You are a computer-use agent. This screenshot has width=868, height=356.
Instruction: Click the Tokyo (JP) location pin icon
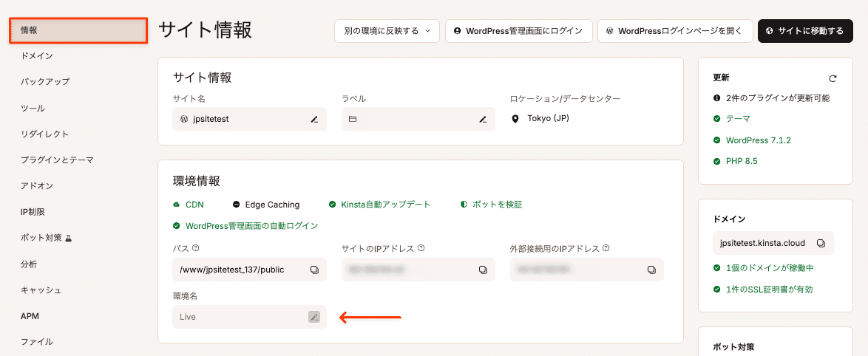pyautogui.click(x=516, y=119)
